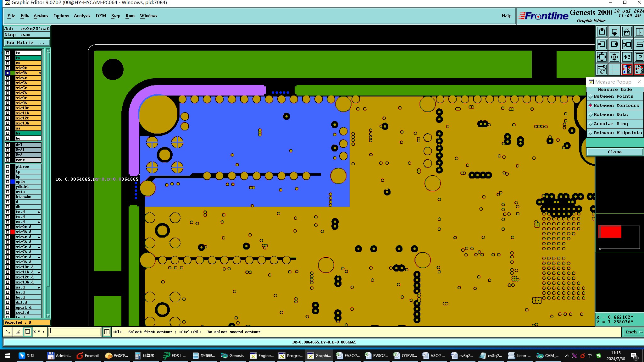Click the angle coordinate mode icon
Screen dimensions: 644x362
click(18, 332)
